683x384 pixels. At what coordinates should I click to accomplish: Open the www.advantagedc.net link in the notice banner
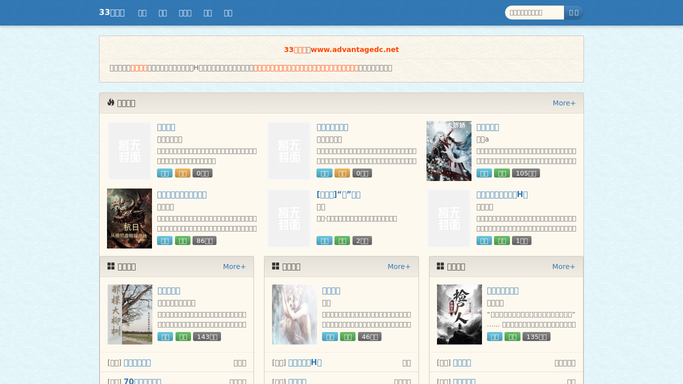[x=355, y=50]
